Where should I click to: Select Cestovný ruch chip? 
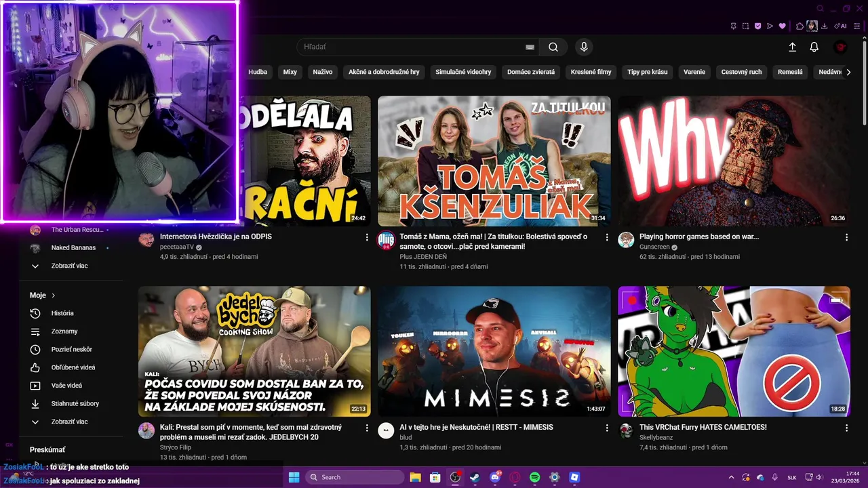(x=741, y=72)
